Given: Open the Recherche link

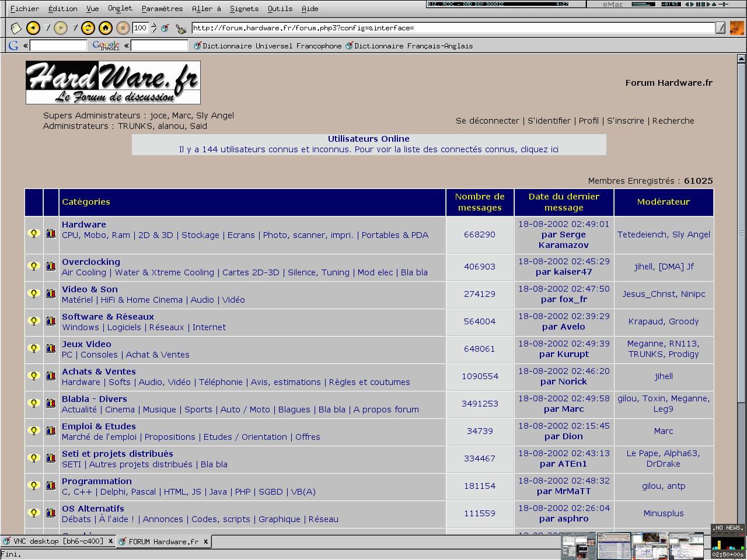Looking at the screenshot, I should [x=673, y=121].
